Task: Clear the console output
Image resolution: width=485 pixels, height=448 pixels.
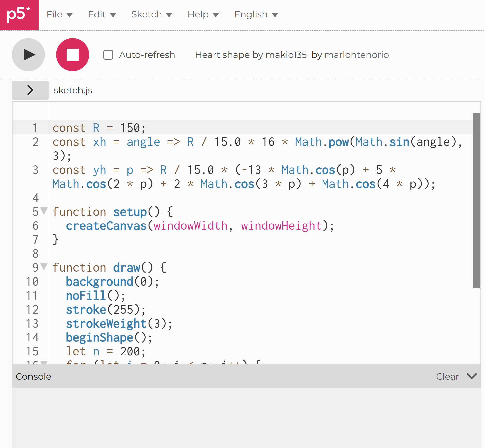Action: [x=447, y=376]
